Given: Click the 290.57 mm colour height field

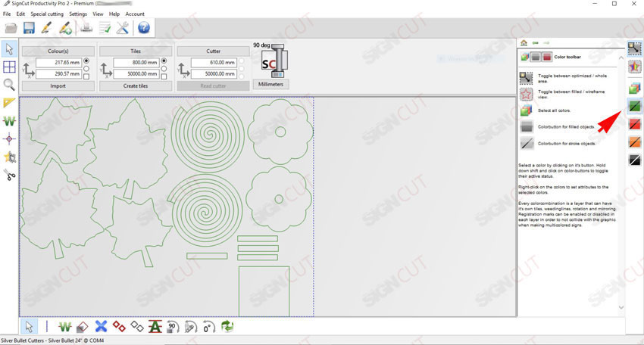Looking at the screenshot, I should 59,74.
